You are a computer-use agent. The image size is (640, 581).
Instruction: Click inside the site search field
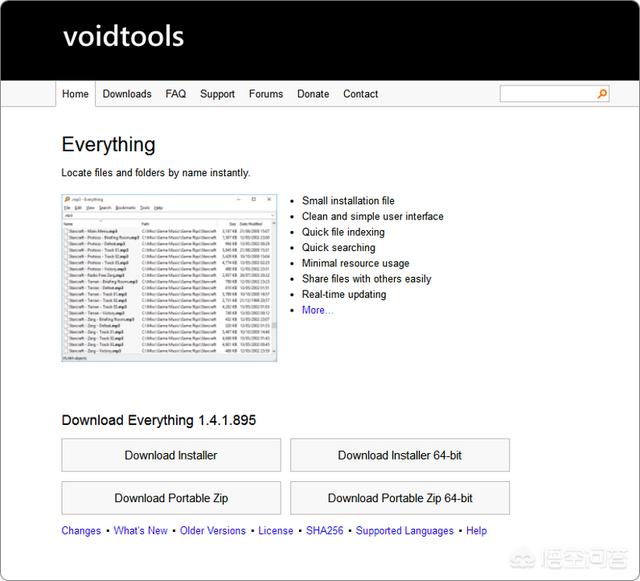tap(547, 94)
